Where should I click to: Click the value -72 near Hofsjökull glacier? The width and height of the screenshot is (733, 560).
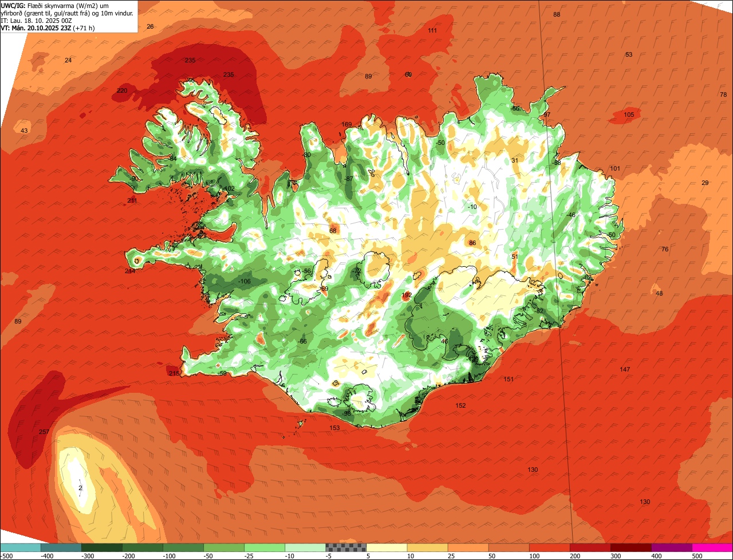coord(357,271)
